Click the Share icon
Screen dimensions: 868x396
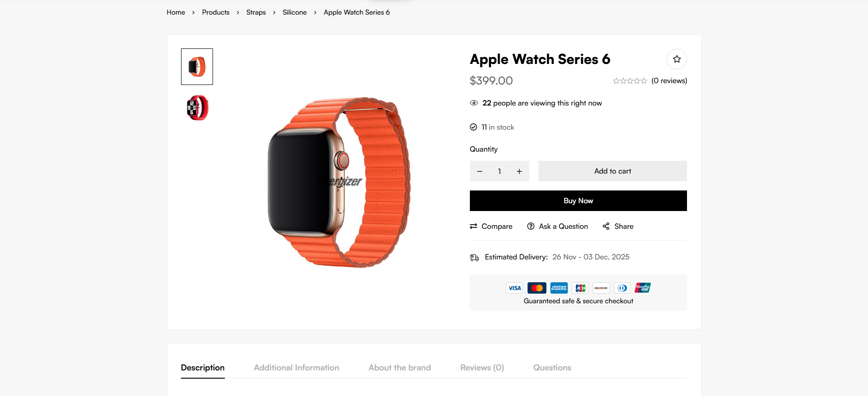click(x=606, y=226)
